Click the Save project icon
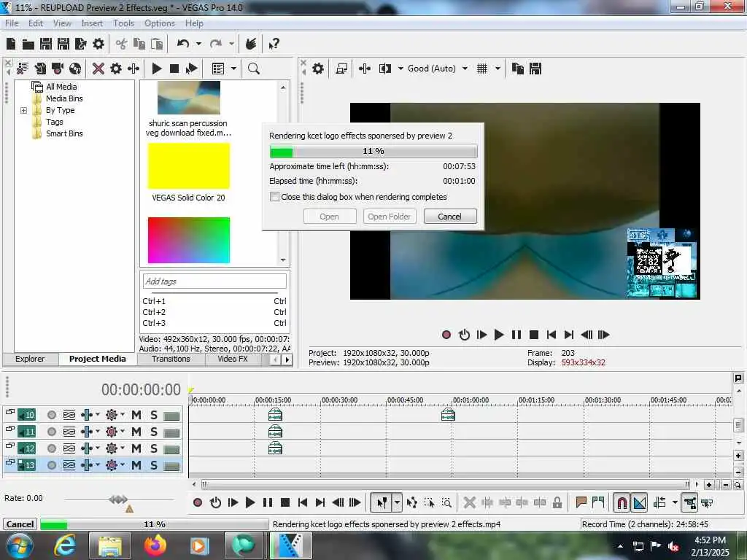This screenshot has height=560, width=747. tap(46, 44)
